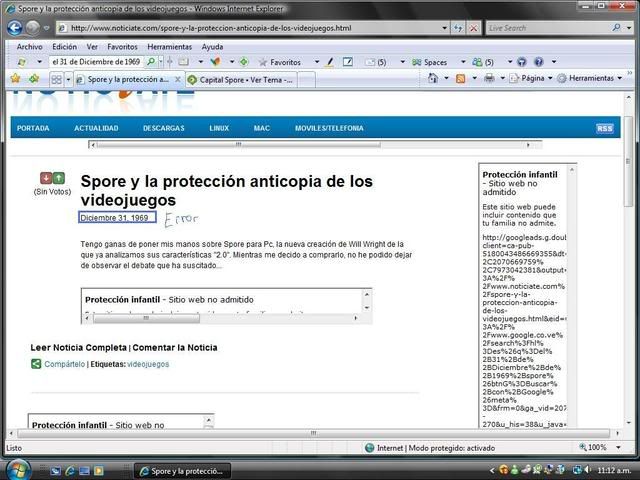Screen dimensions: 640x480
Task: Click the highlighter pen toolbar icon
Action: tap(330, 62)
